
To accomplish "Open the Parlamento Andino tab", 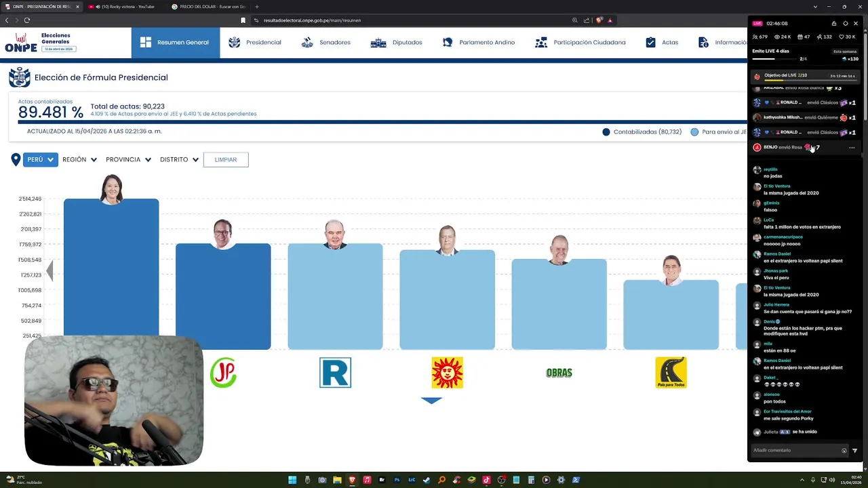I will point(478,42).
